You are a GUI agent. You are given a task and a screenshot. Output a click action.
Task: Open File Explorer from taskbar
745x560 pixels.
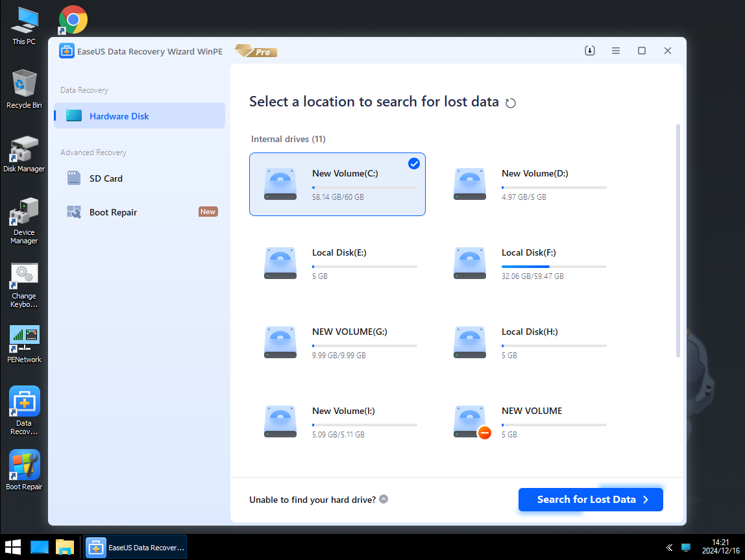[x=65, y=547]
